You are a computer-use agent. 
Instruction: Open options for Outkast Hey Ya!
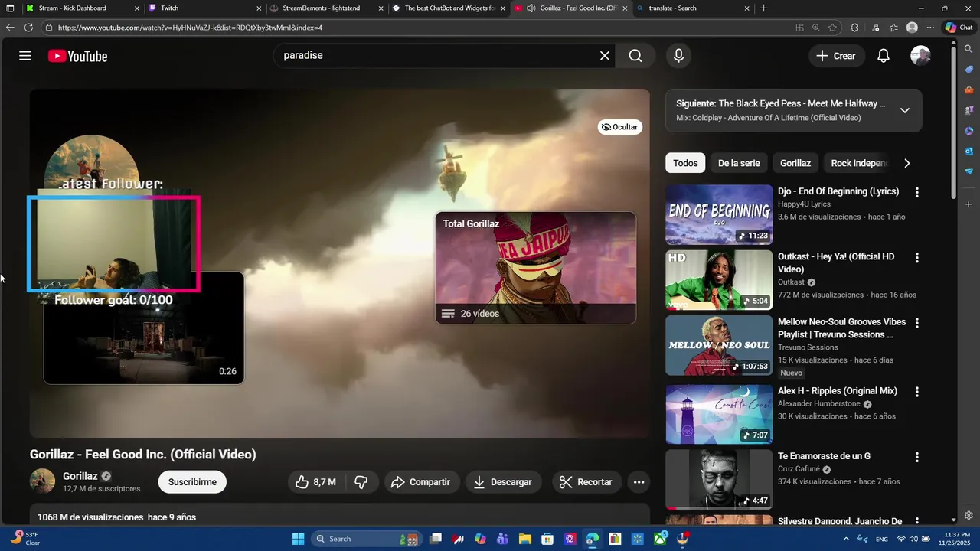pyautogui.click(x=917, y=258)
